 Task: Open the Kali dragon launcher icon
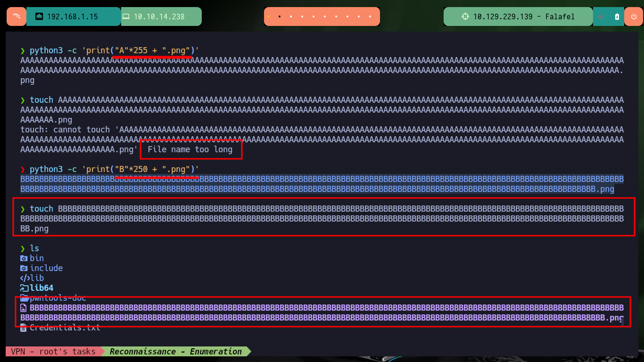(x=17, y=16)
